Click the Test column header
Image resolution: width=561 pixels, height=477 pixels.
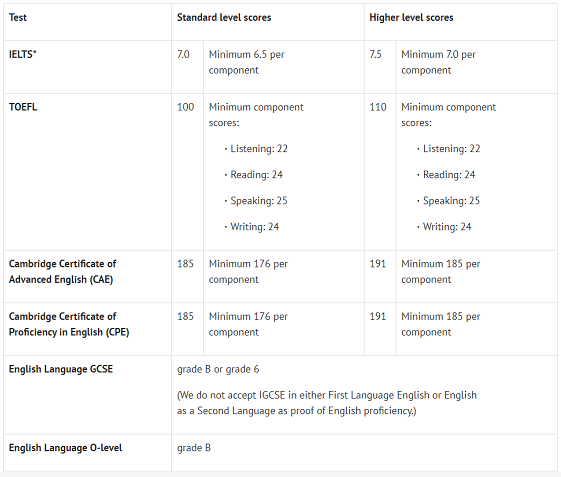18,18
